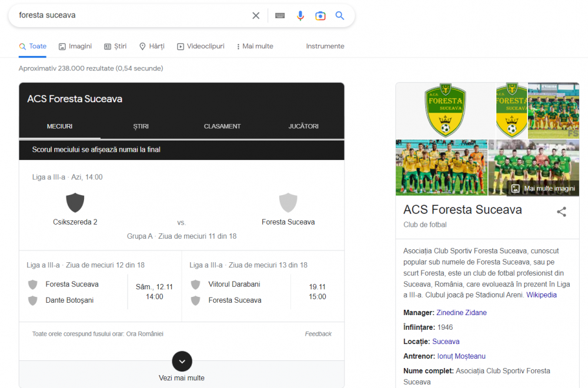Click the Sâm., 12.11 14:00 match time

coord(154,292)
